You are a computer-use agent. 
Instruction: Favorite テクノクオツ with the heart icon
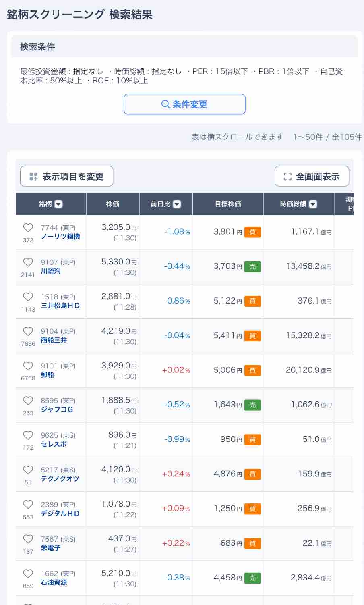pos(28,470)
